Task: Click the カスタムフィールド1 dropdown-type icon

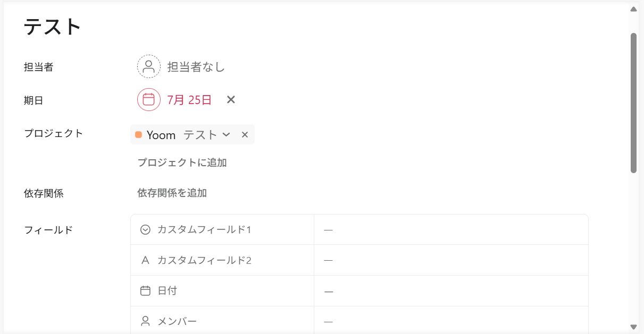Action: click(145, 229)
